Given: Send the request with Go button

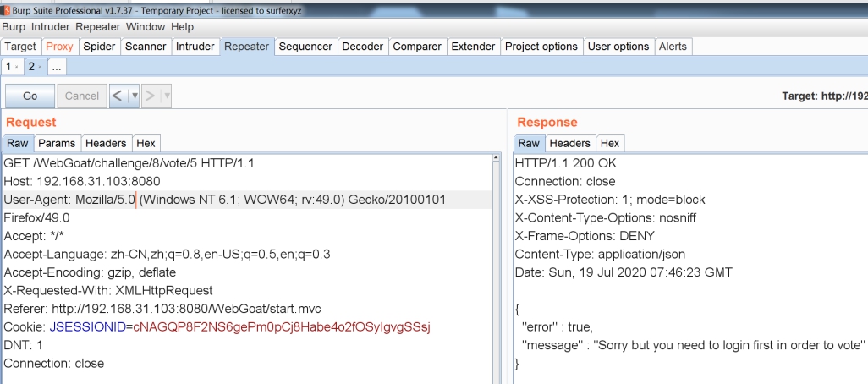Looking at the screenshot, I should (30, 96).
